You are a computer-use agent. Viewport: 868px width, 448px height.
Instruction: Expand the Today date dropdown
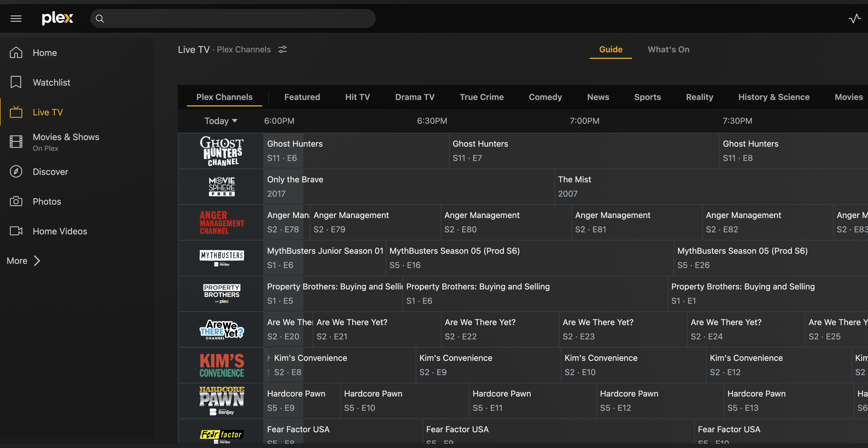pos(221,121)
